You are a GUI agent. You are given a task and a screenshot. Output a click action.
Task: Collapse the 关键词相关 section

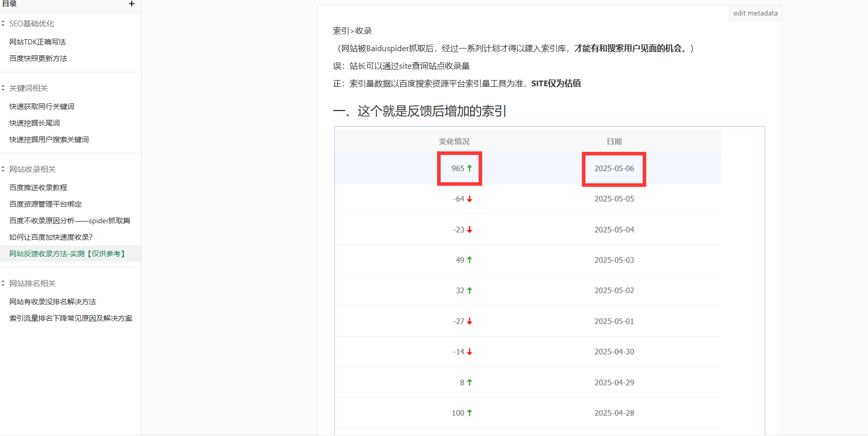(3, 88)
